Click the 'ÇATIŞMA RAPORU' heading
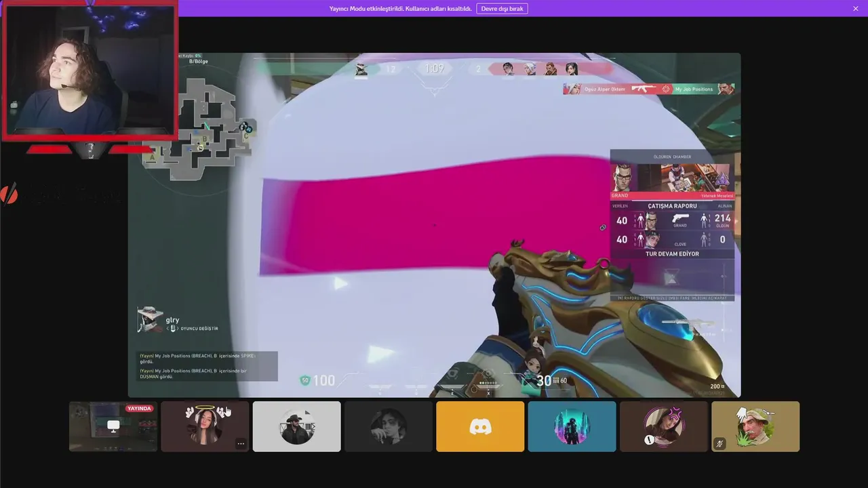 pyautogui.click(x=672, y=206)
